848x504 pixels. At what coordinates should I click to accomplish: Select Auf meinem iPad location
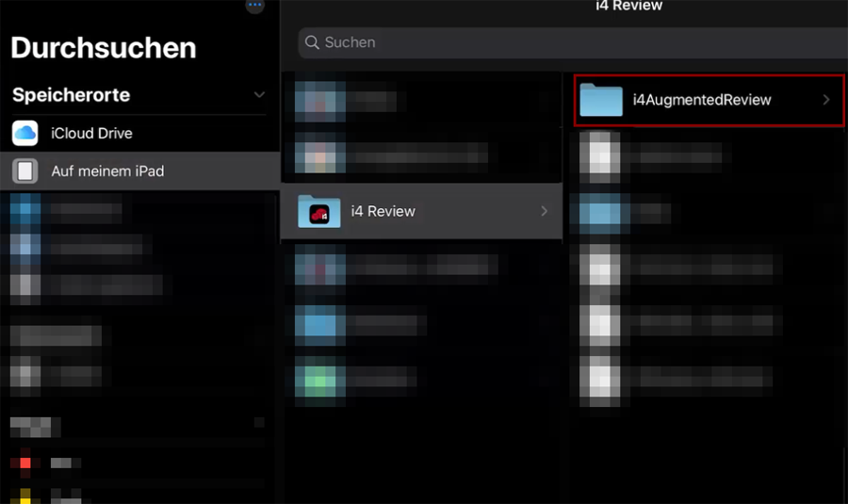click(139, 171)
